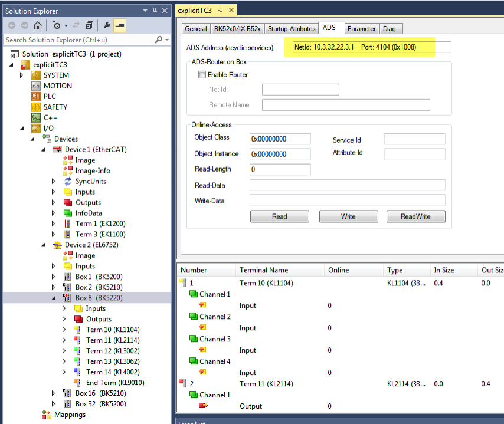The width and height of the screenshot is (504, 424).
Task: Click the Forward navigation arrow in Solution Explorer
Action: (x=24, y=25)
